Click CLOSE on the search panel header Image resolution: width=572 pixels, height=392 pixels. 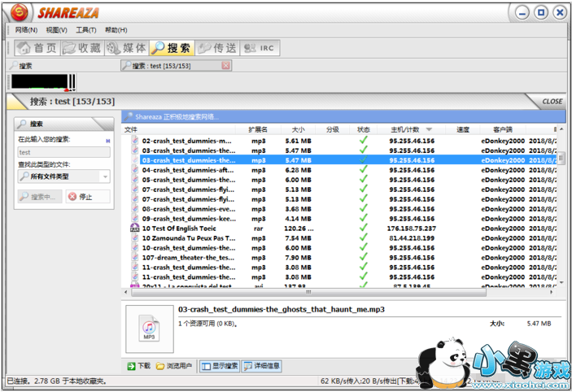click(x=552, y=102)
